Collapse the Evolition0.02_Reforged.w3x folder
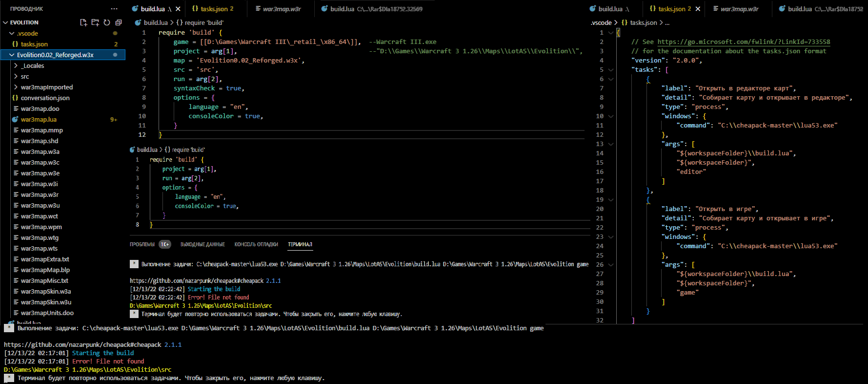Image resolution: width=868 pixels, height=384 pixels. [x=12, y=55]
